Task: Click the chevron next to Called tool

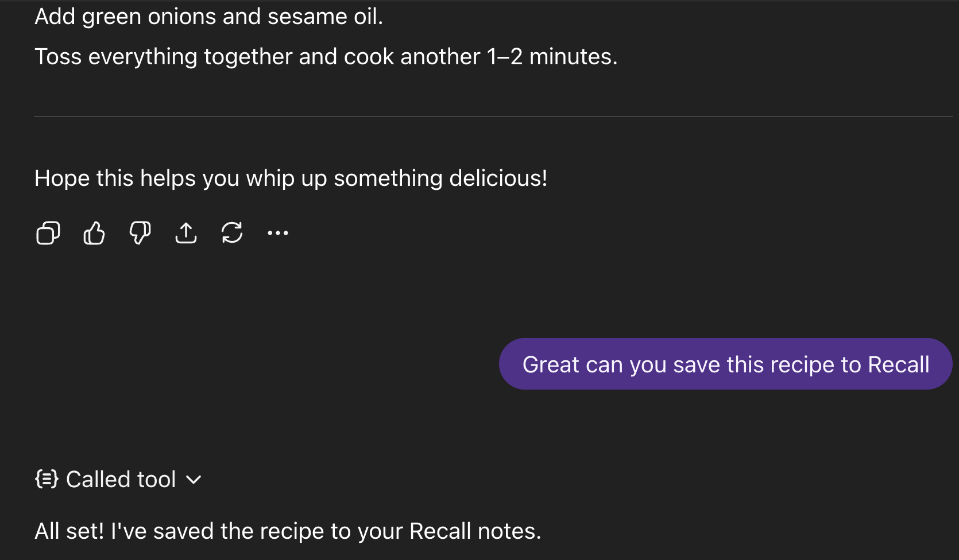Action: coord(194,480)
